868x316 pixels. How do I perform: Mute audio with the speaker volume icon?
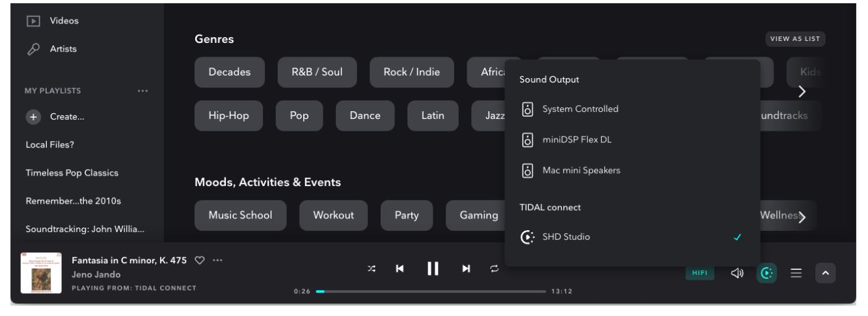(737, 274)
